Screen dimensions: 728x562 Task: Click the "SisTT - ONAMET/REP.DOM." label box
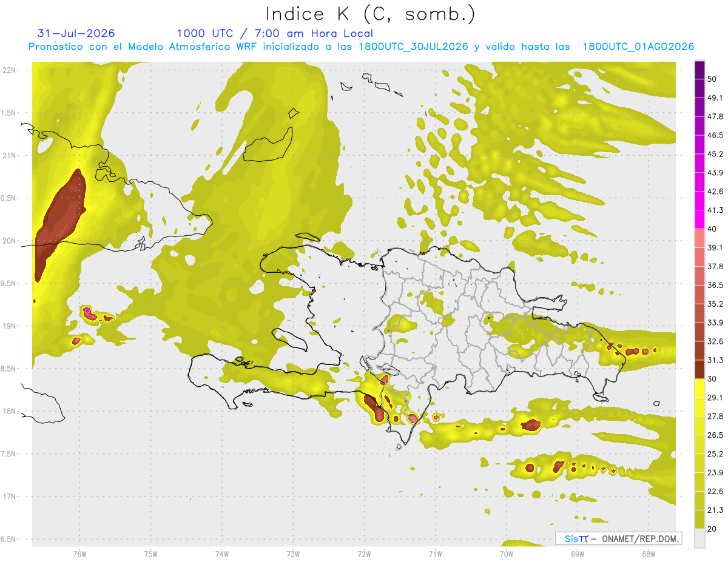click(619, 538)
